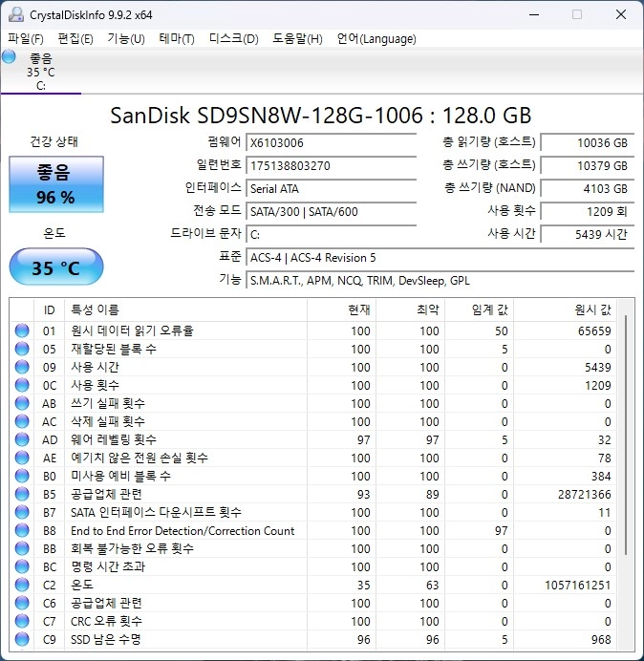This screenshot has height=661, width=644.
Task: Click status orb for attribute AC
Action: coord(22,421)
